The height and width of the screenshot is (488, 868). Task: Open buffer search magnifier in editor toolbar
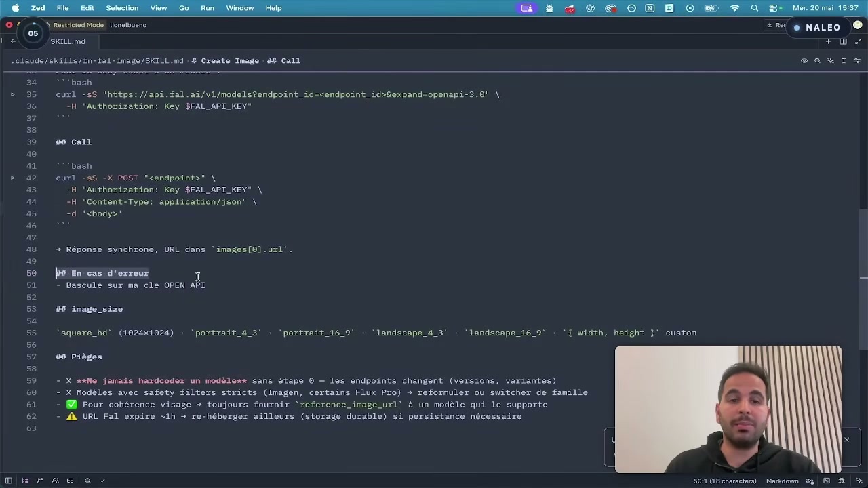coord(817,60)
